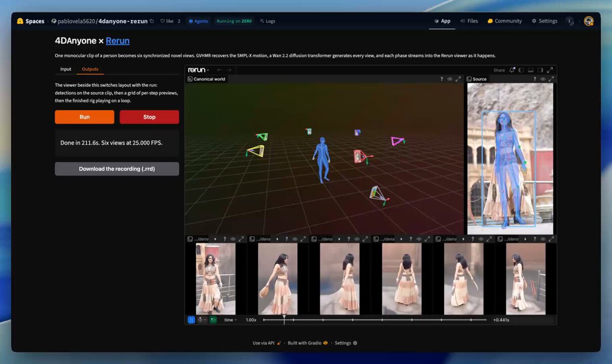Image resolution: width=612 pixels, height=364 pixels.
Task: Maximize the Canonical world view
Action: 458,79
